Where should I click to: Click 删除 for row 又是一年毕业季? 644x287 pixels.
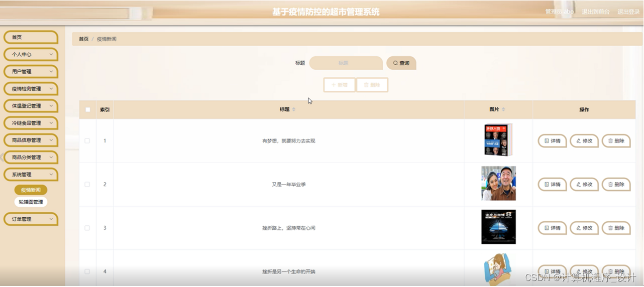616,185
